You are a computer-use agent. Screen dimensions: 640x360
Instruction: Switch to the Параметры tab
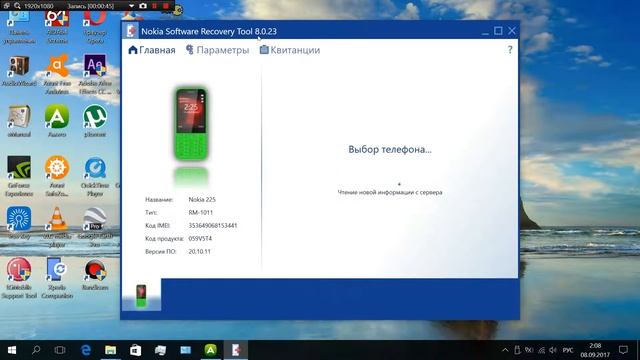coord(217,50)
